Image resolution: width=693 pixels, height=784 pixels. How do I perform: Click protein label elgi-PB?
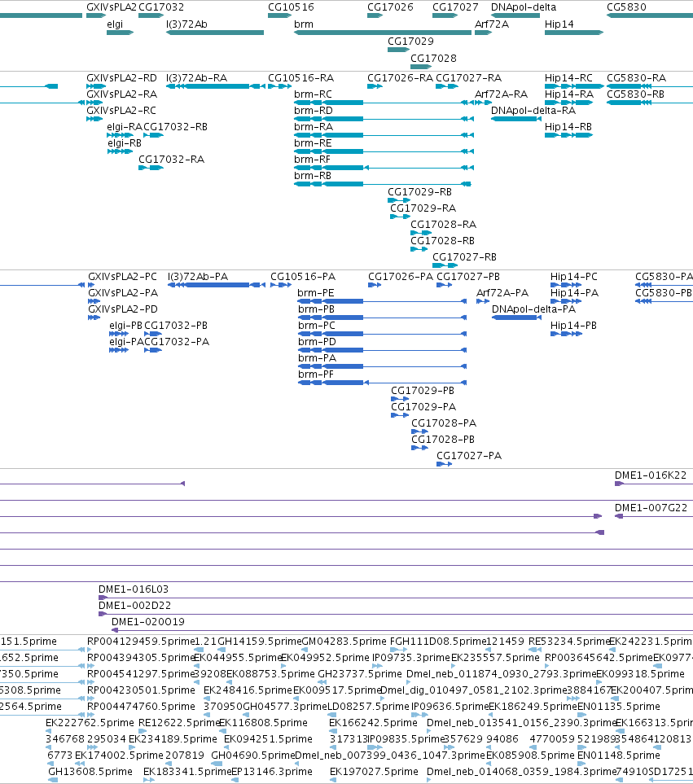[x=125, y=325]
